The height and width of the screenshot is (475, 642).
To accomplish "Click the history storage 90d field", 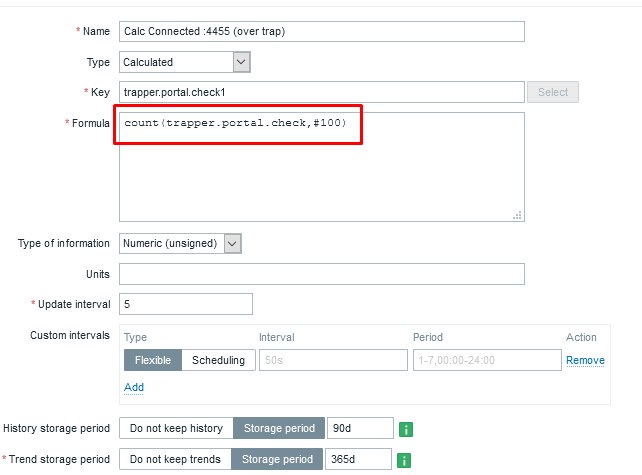I will [x=360, y=428].
